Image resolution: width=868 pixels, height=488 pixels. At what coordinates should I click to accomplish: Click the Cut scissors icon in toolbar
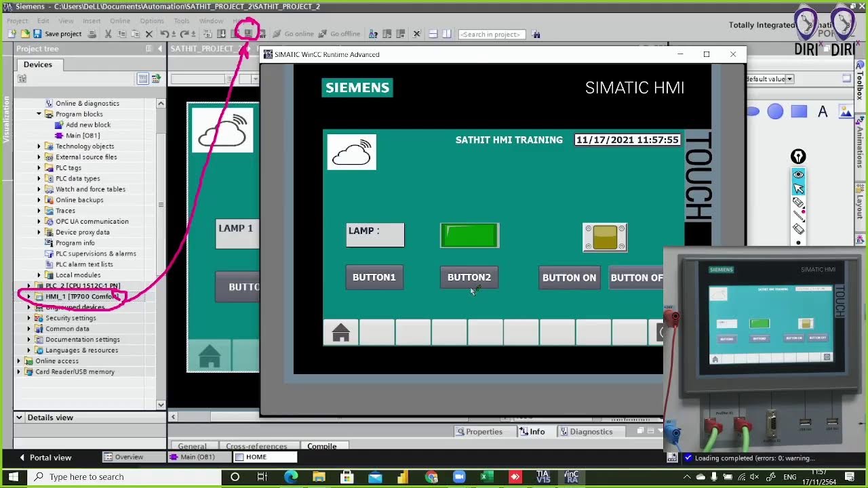point(108,34)
